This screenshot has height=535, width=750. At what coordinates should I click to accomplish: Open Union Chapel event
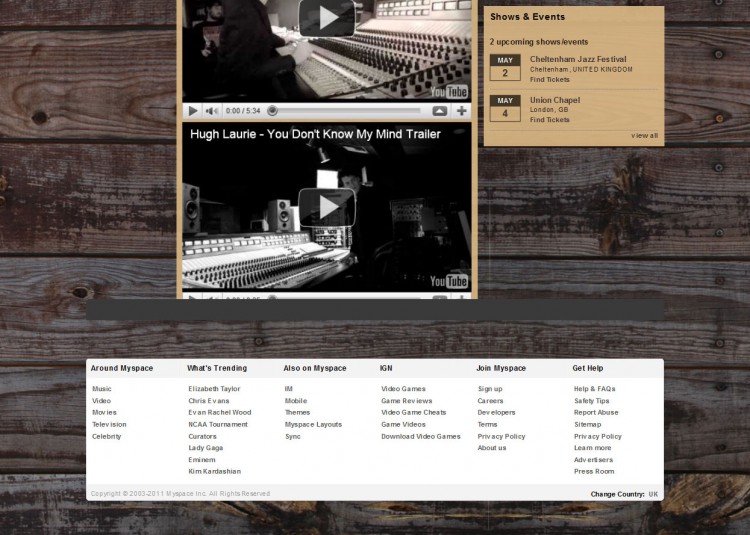555,100
